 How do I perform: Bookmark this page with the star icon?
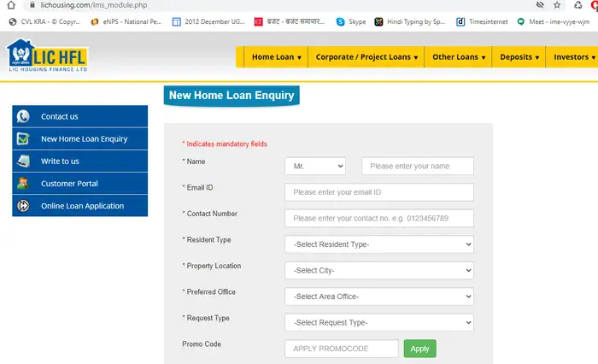tap(556, 4)
